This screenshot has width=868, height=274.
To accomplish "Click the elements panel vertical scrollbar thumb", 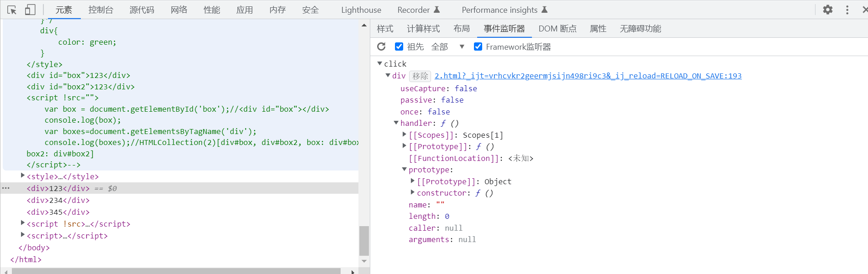I will coord(364,240).
